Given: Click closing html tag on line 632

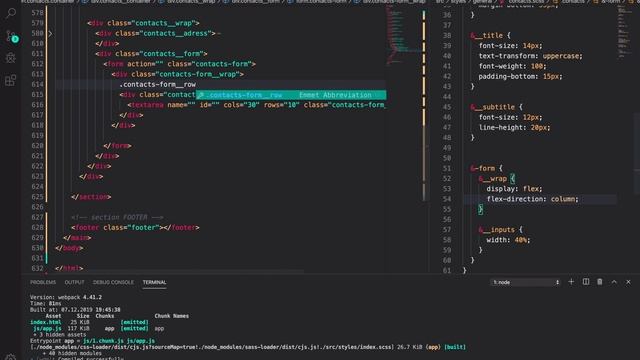Looking at the screenshot, I should click(69, 268).
